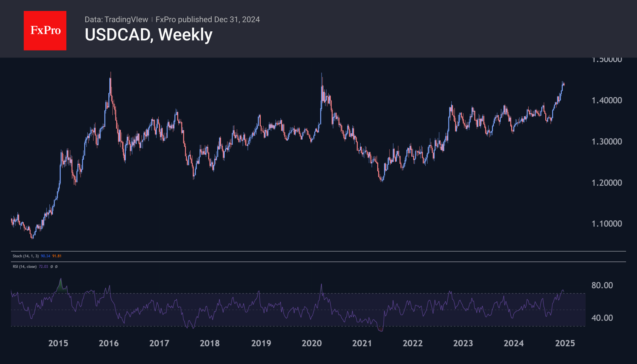Click the RSI value 72.03
637x364 pixels.
point(43,267)
